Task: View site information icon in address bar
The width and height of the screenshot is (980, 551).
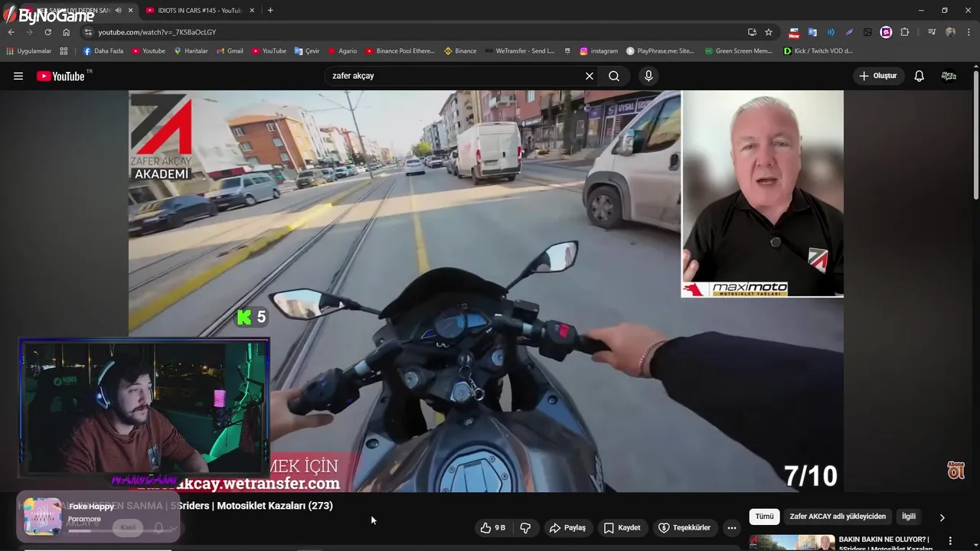Action: coord(88,32)
